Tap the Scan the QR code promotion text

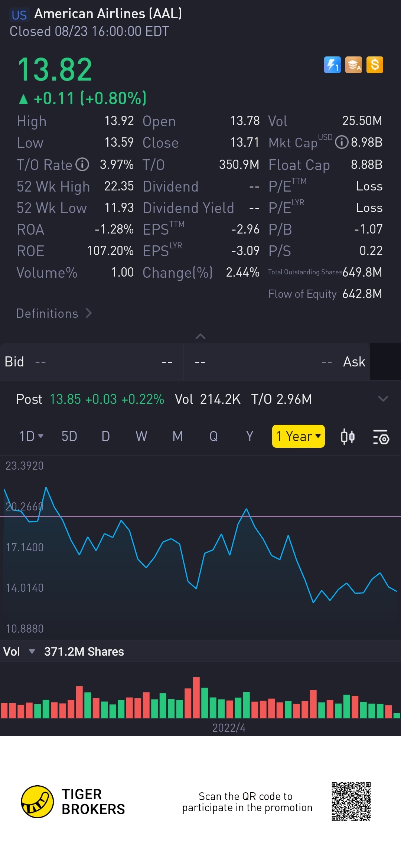click(247, 802)
